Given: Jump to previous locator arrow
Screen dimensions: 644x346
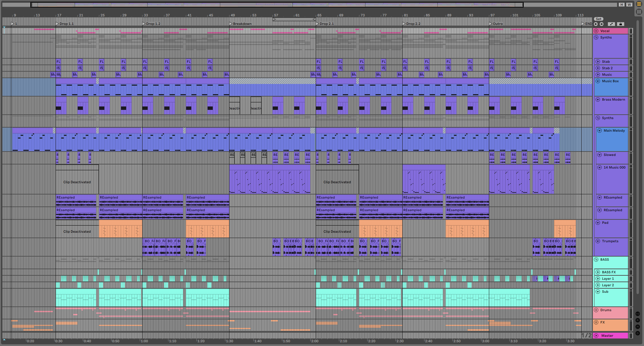Looking at the screenshot, I should pyautogui.click(x=596, y=24).
